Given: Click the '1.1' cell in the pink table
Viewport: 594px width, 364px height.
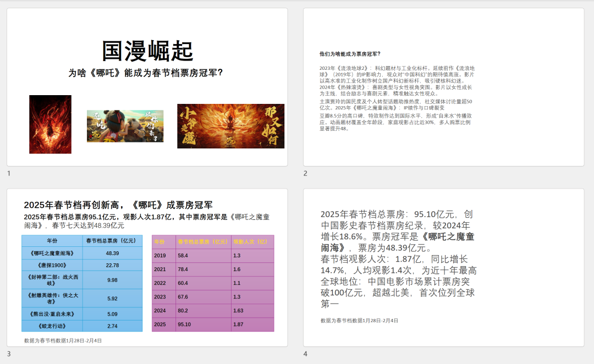Looking at the screenshot, I should point(252,283).
